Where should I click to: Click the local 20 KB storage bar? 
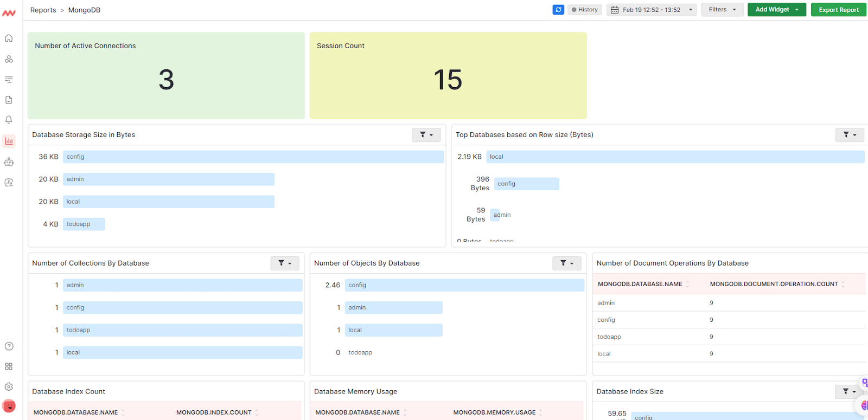click(169, 202)
